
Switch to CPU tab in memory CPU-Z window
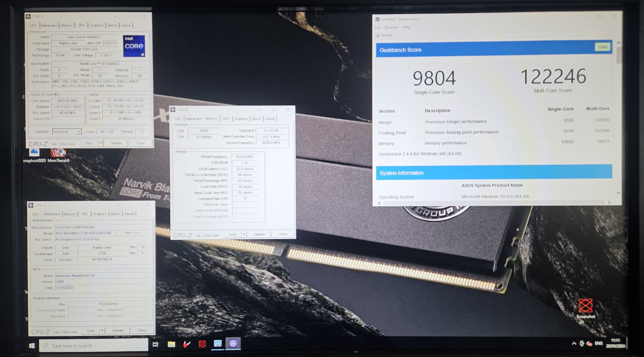coord(177,119)
